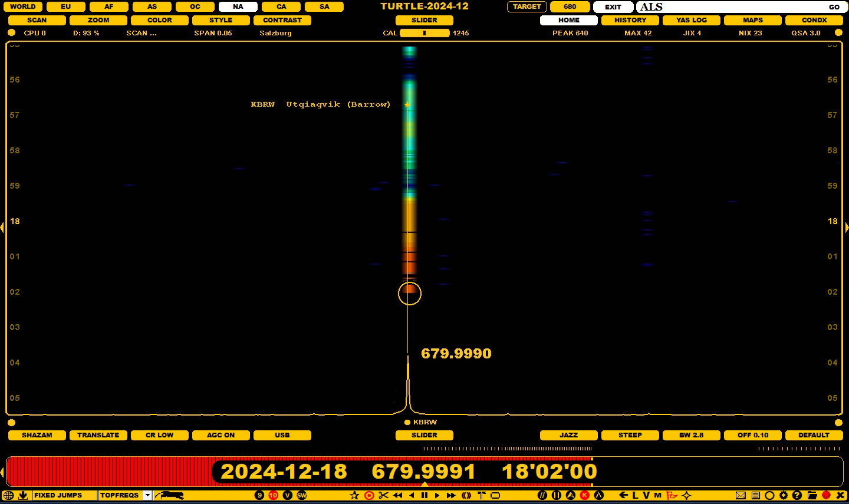This screenshot has height=504, width=849.
Task: Click the CAL slider bar
Action: (x=424, y=33)
